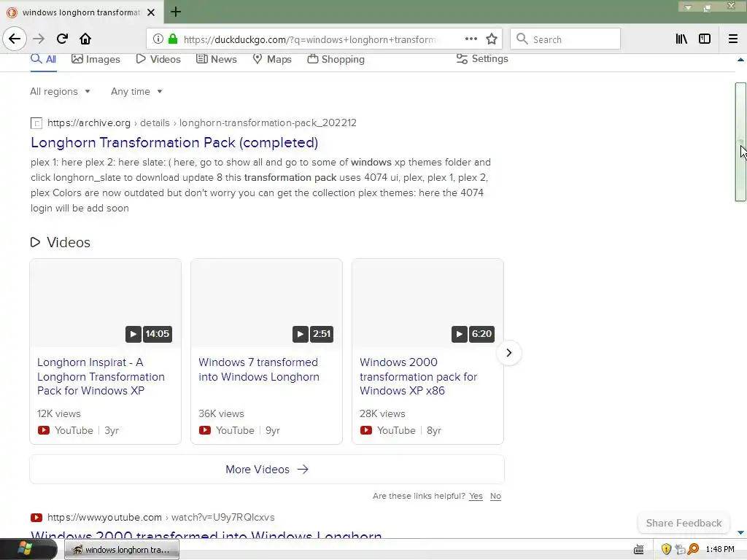Click the 28K views text
This screenshot has height=560, width=747.
point(382,414)
